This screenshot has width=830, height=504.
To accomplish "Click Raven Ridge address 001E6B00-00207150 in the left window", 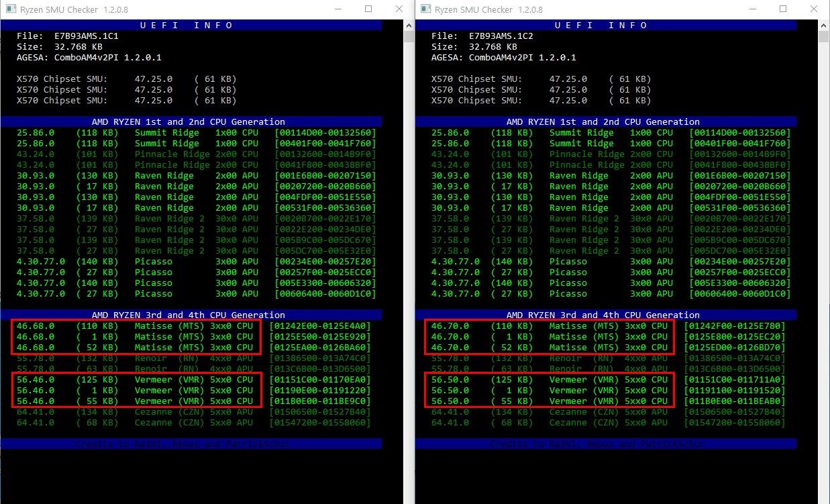I will pyautogui.click(x=325, y=175).
